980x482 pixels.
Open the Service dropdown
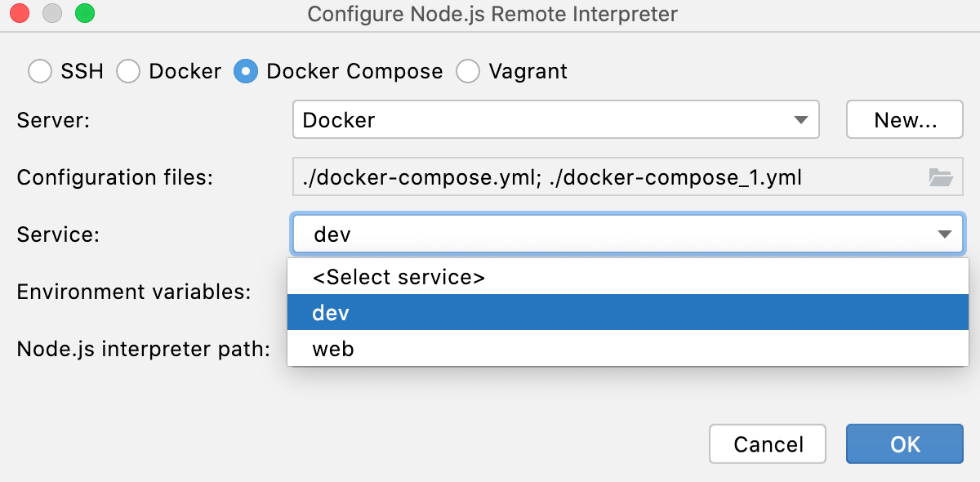(629, 234)
